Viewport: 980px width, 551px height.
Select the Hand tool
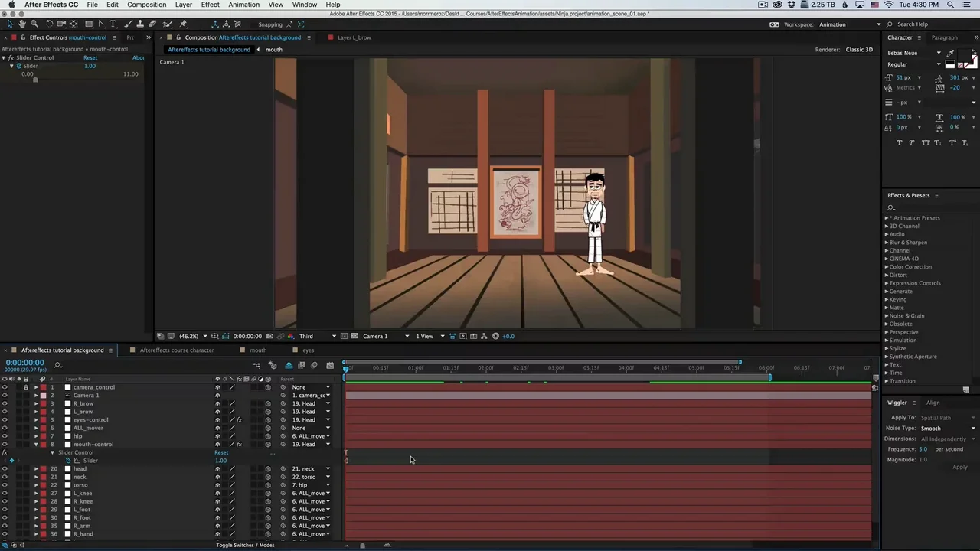[x=21, y=24]
